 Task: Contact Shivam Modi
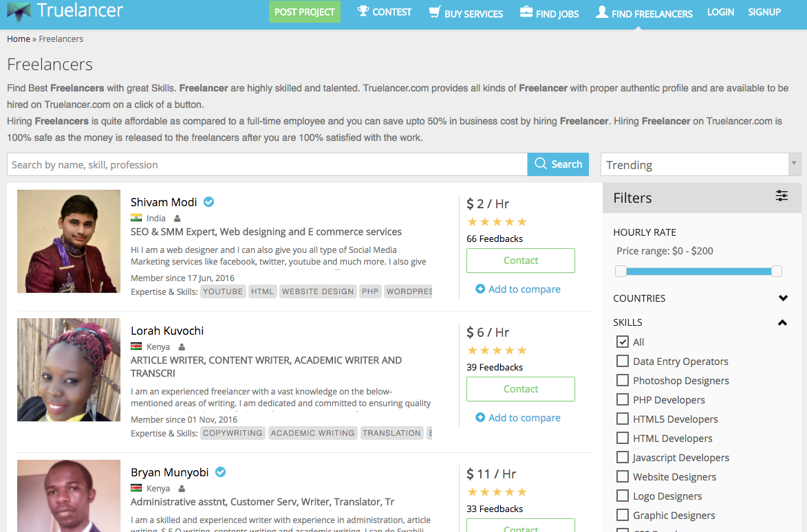point(521,261)
